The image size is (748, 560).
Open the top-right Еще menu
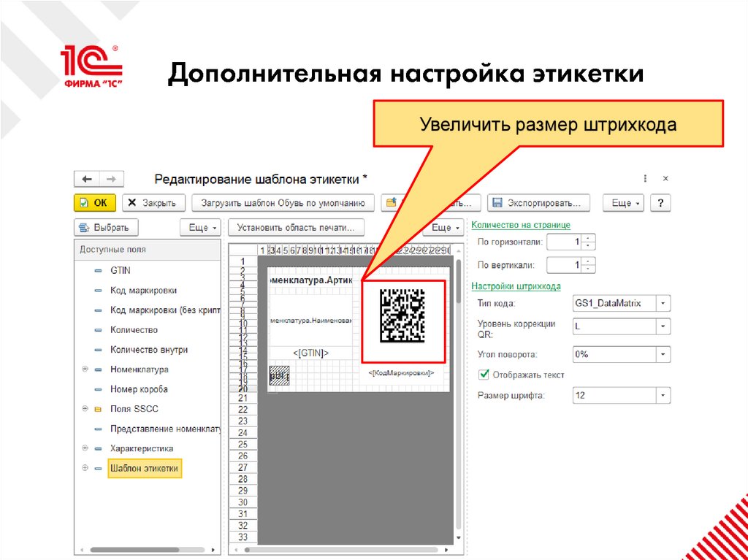click(x=624, y=203)
